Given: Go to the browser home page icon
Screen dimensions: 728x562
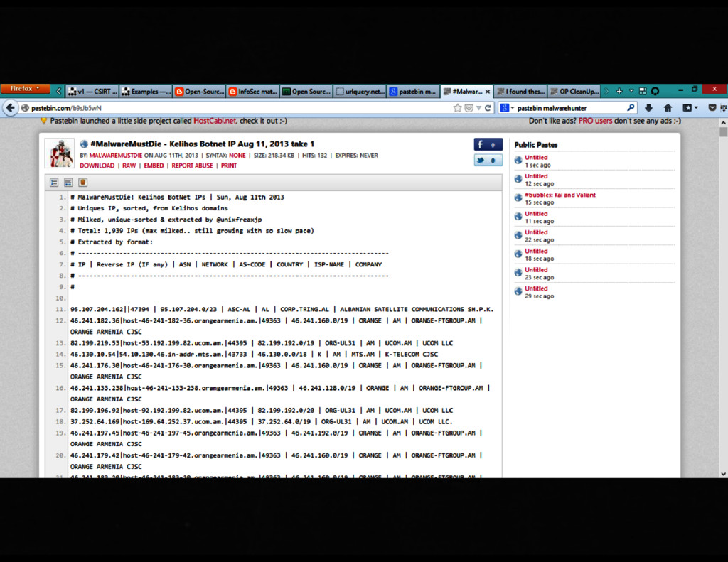Looking at the screenshot, I should point(668,108).
